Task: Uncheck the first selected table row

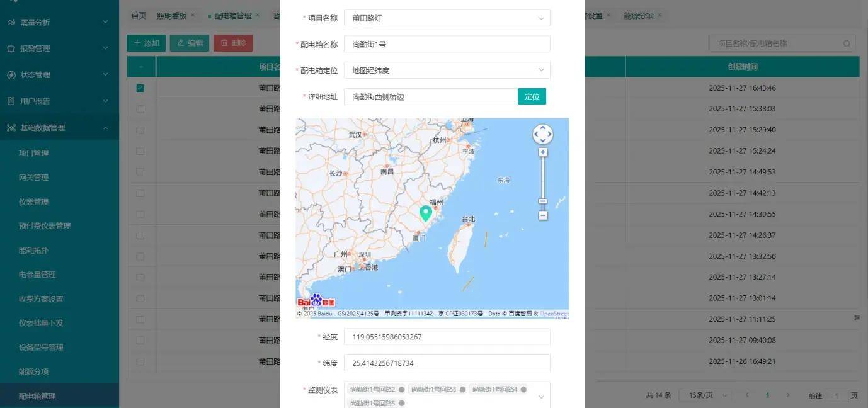Action: pyautogui.click(x=141, y=88)
